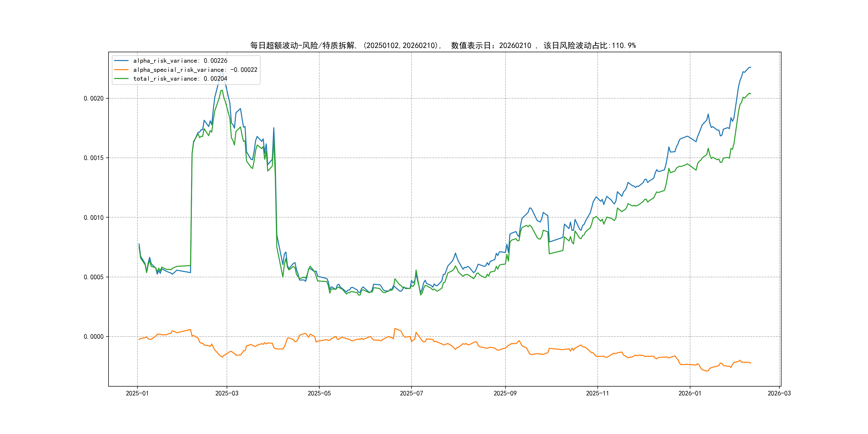Screen dimensions: 868x434
Task: Click the blue alpha_risk_variance legend line sample
Action: [121, 61]
